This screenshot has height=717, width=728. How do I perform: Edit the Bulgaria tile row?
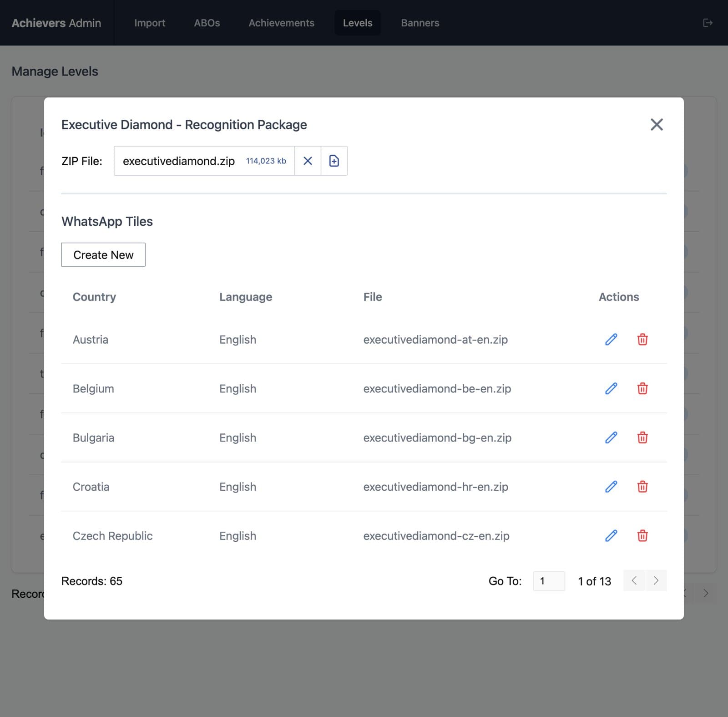tap(611, 437)
